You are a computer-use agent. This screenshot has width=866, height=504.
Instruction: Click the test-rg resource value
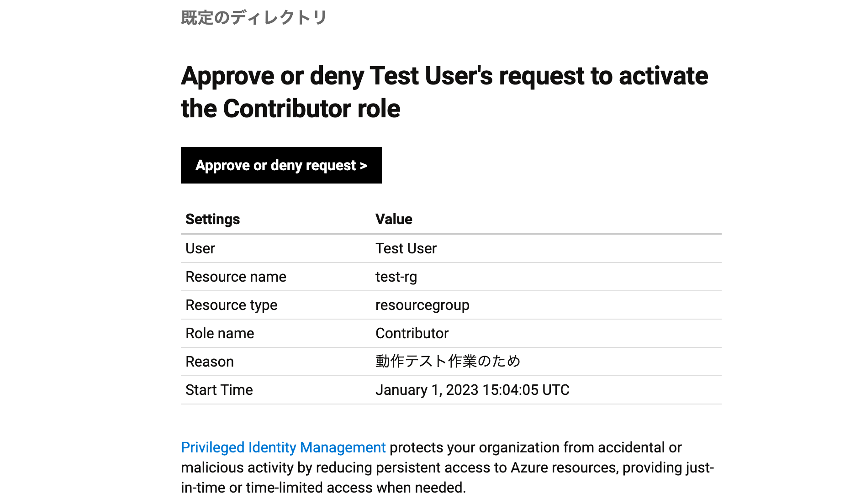click(396, 277)
